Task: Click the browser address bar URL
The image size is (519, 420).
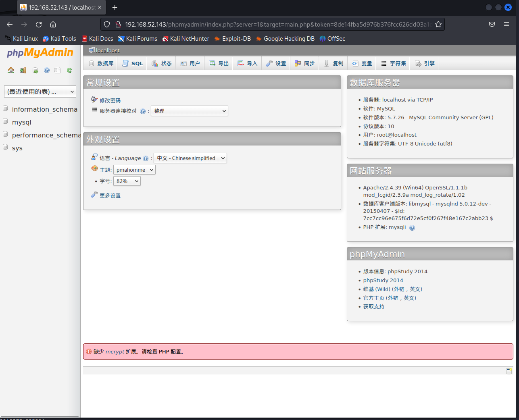Action: point(278,24)
